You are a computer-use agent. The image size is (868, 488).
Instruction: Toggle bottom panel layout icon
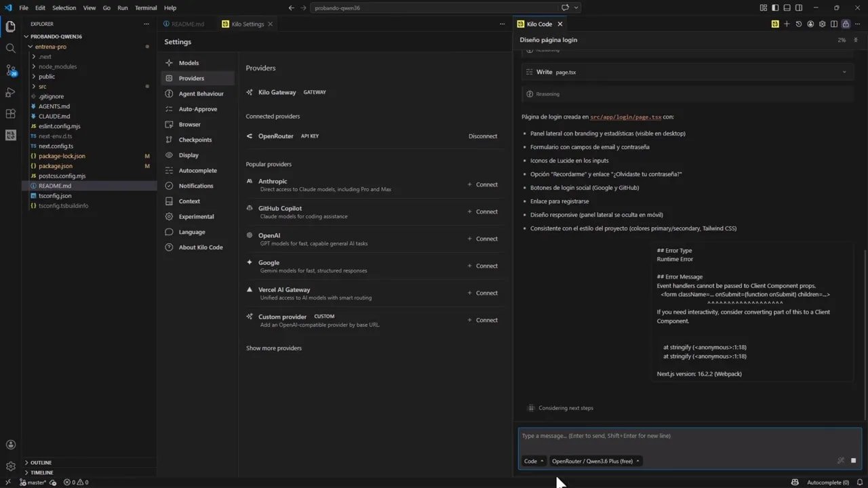[787, 7]
